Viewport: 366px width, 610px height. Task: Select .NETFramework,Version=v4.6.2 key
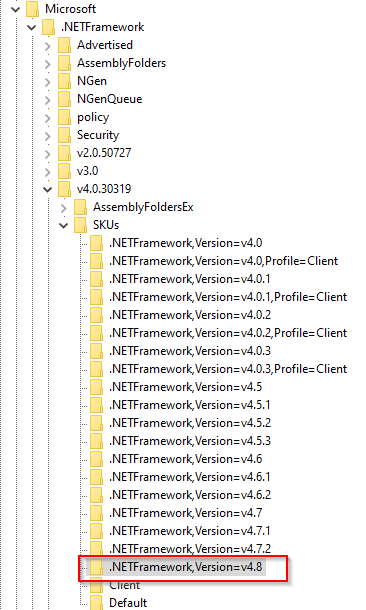[x=190, y=495]
